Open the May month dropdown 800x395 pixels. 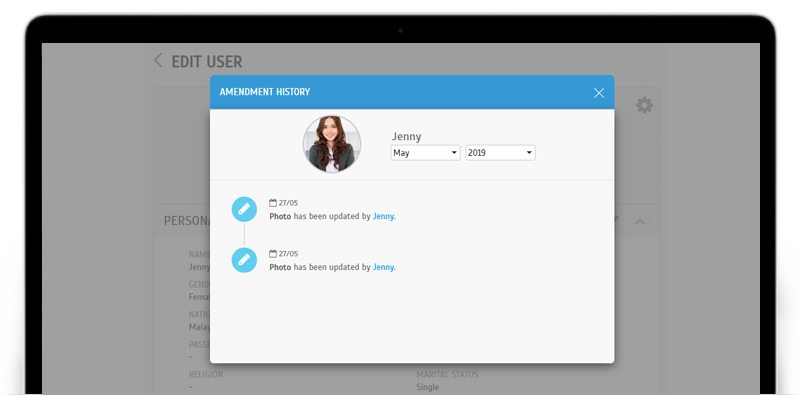[425, 153]
